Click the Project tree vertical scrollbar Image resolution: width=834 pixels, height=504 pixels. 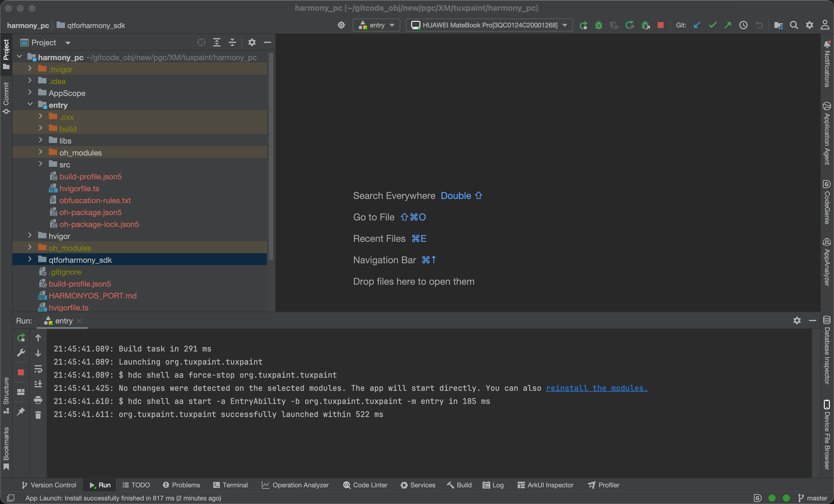(x=271, y=156)
